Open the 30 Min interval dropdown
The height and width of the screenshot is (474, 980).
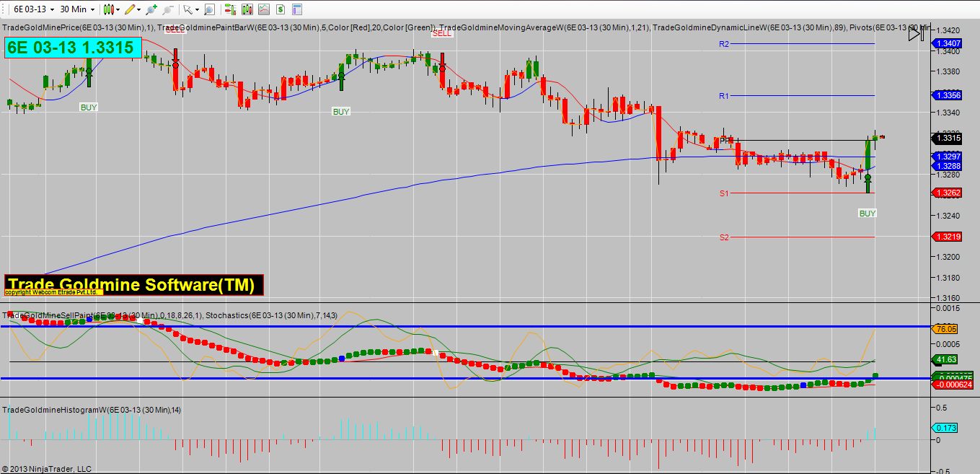[77, 9]
